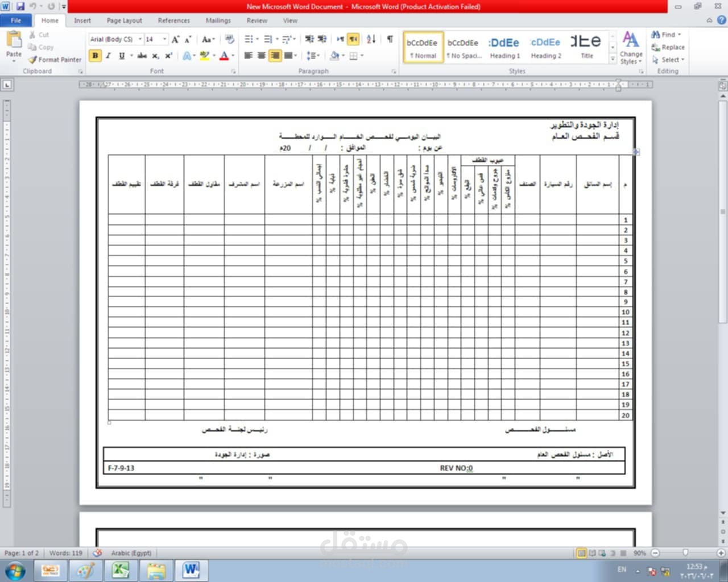The width and height of the screenshot is (728, 582).
Task: Apply Heading 1 style
Action: [504, 47]
